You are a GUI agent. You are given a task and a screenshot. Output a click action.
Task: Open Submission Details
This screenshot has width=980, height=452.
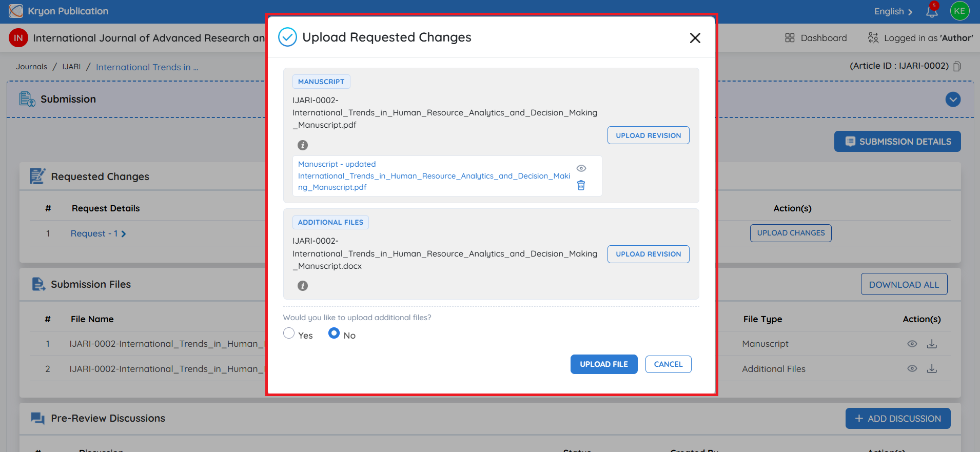(x=897, y=142)
